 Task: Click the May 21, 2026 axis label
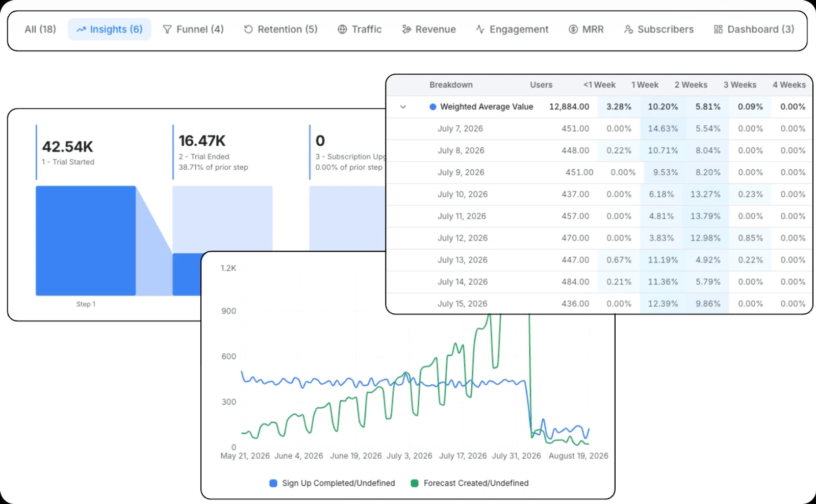point(245,456)
